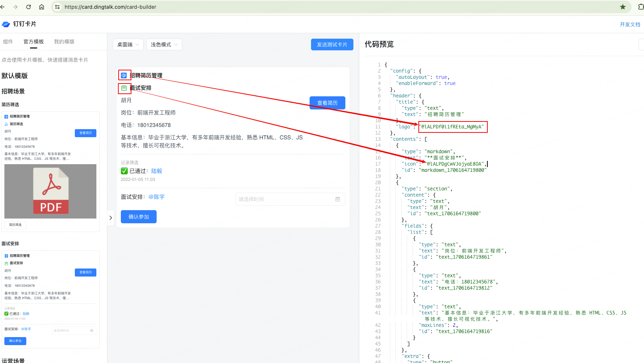Click 简历筛选 tag button under PDF
644x363 pixels.
pyautogui.click(x=15, y=225)
